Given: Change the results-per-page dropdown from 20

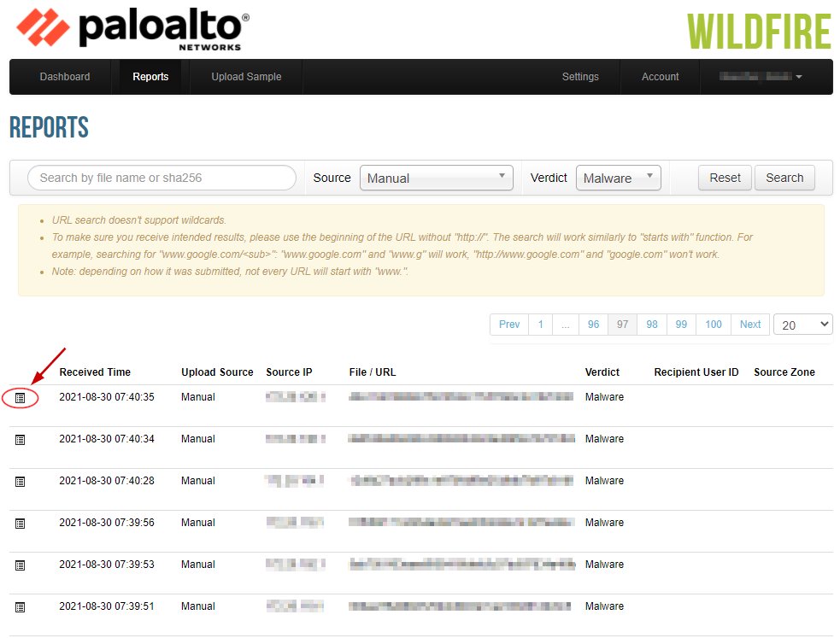Looking at the screenshot, I should (x=802, y=324).
